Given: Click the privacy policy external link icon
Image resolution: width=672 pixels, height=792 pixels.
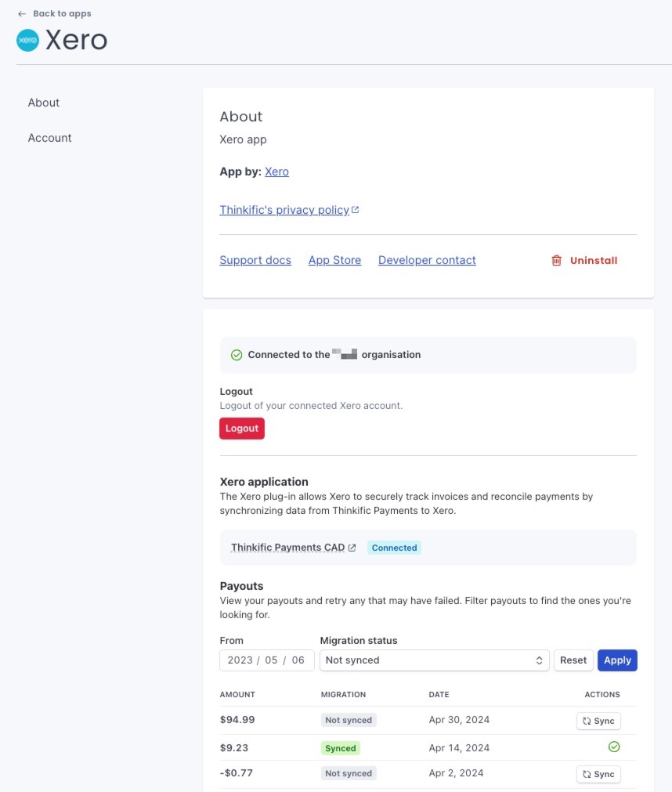Looking at the screenshot, I should 356,210.
